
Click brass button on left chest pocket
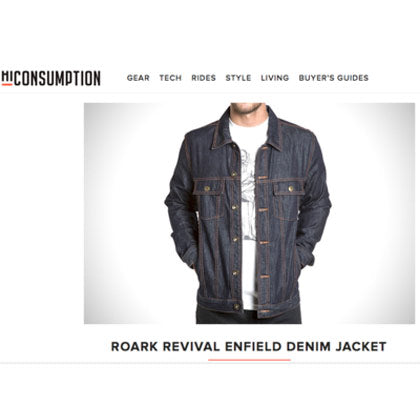point(207,189)
